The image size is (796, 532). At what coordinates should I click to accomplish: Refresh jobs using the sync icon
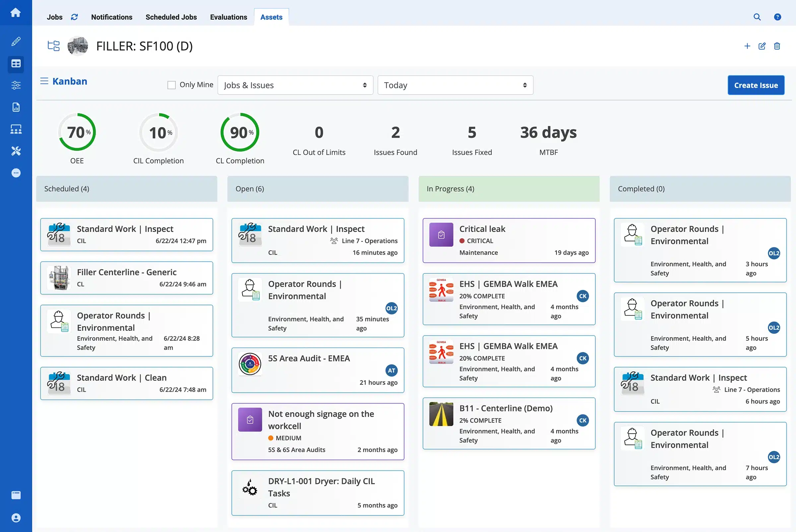74,17
